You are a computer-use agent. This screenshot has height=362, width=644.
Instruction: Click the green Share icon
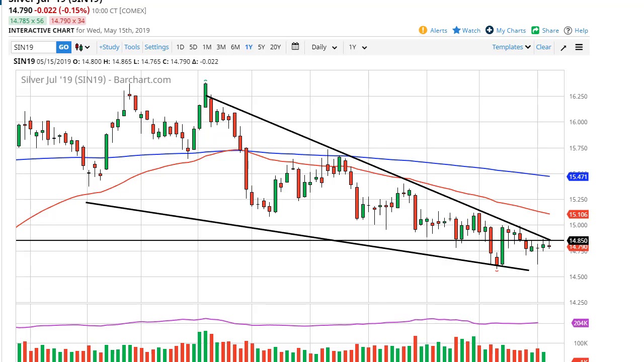pos(535,30)
